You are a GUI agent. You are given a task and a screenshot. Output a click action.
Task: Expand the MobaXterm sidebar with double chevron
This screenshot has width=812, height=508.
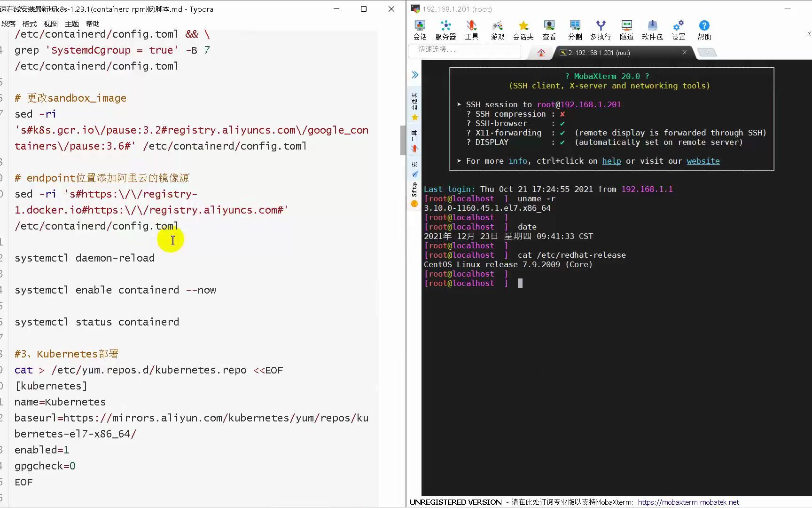(x=415, y=75)
